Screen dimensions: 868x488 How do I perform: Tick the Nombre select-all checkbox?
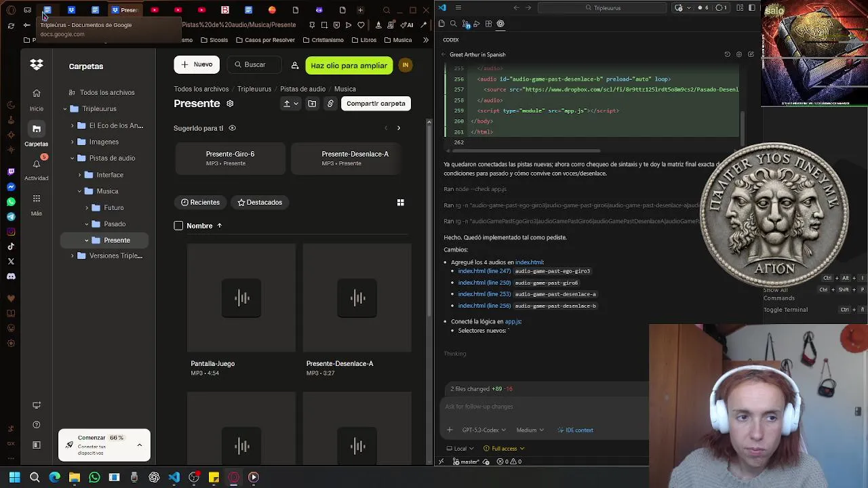coord(178,226)
